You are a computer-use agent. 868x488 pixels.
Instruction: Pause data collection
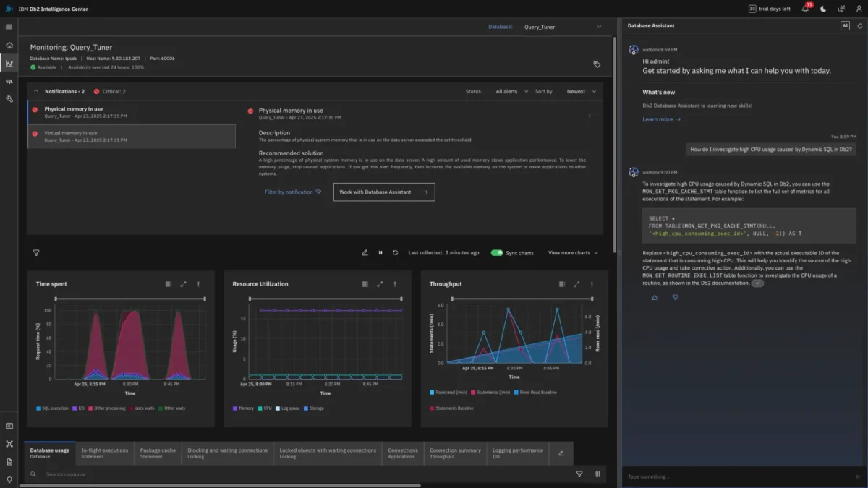pos(380,253)
